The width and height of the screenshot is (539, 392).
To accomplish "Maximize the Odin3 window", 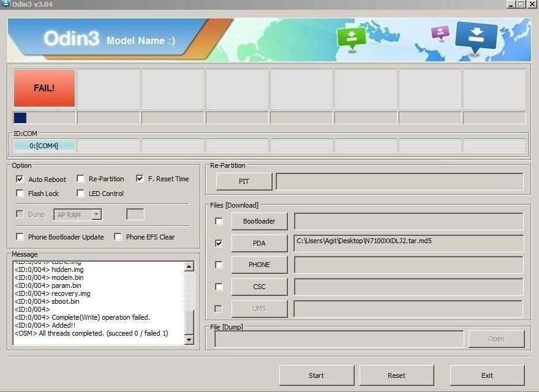I will [521, 4].
